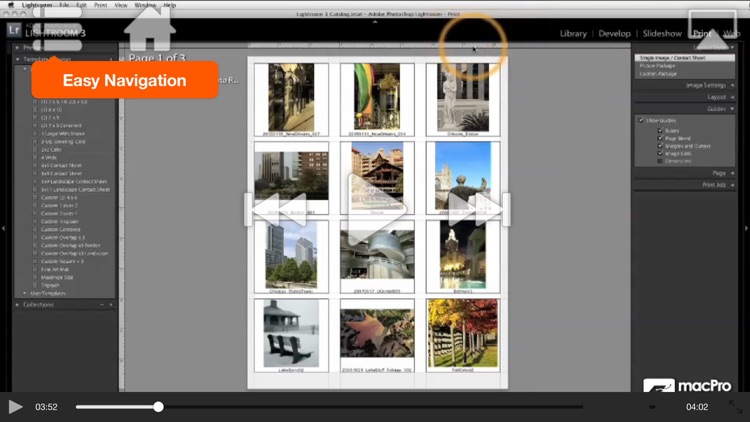Uncheck the Image Cells guide option

[x=660, y=154]
